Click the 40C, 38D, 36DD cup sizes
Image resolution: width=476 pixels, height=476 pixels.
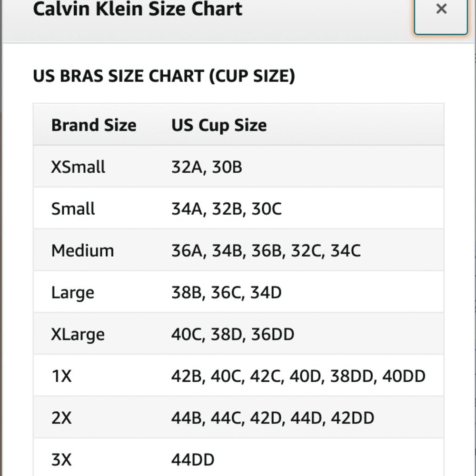click(233, 334)
